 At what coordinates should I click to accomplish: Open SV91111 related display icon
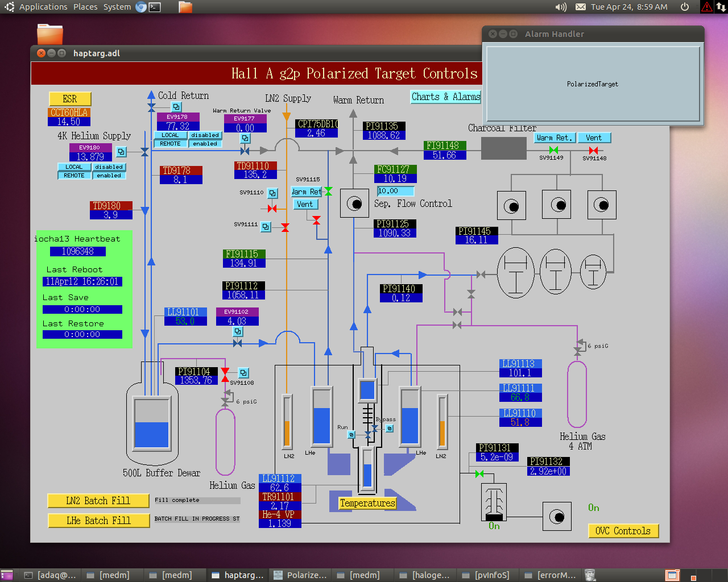coord(266,227)
